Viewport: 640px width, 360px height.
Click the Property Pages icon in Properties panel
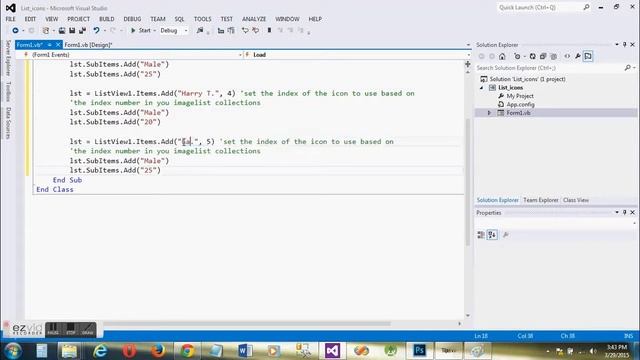click(506, 235)
